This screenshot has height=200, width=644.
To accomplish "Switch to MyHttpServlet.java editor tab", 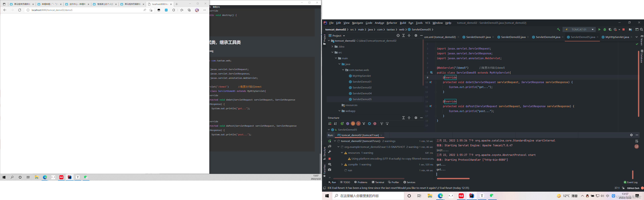I will [617, 37].
